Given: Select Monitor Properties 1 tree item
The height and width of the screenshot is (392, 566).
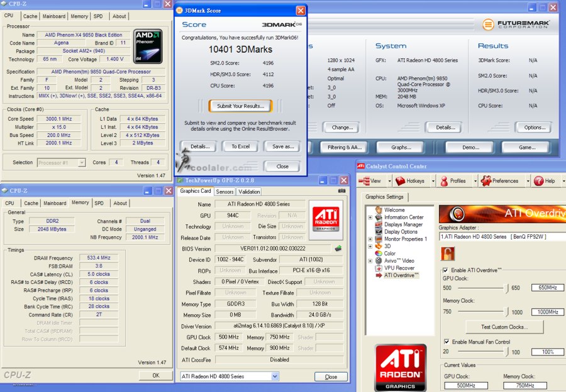Looking at the screenshot, I should [x=406, y=239].
